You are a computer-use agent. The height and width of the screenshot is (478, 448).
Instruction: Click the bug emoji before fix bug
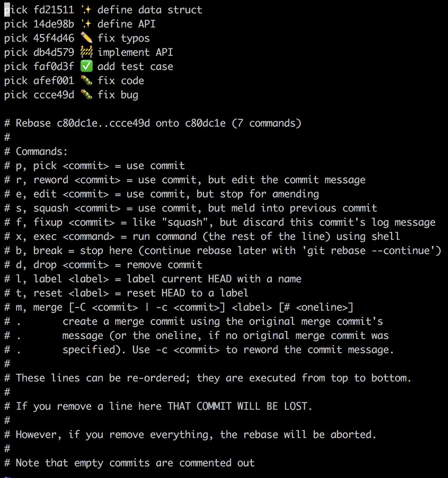pos(86,95)
